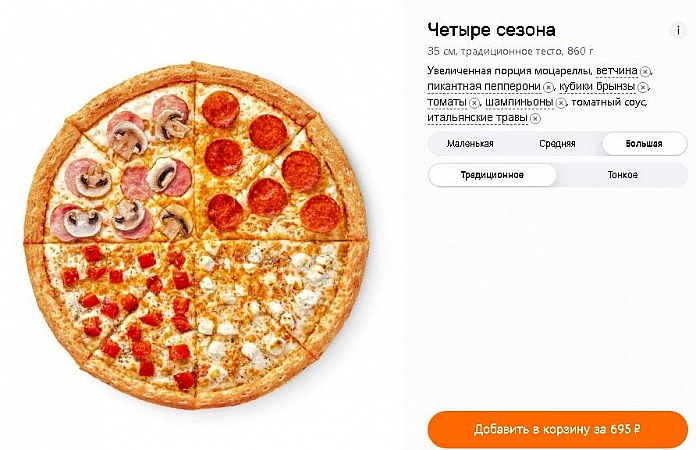Remove шампиньоны with its x icon
The image size is (696, 450).
point(561,103)
